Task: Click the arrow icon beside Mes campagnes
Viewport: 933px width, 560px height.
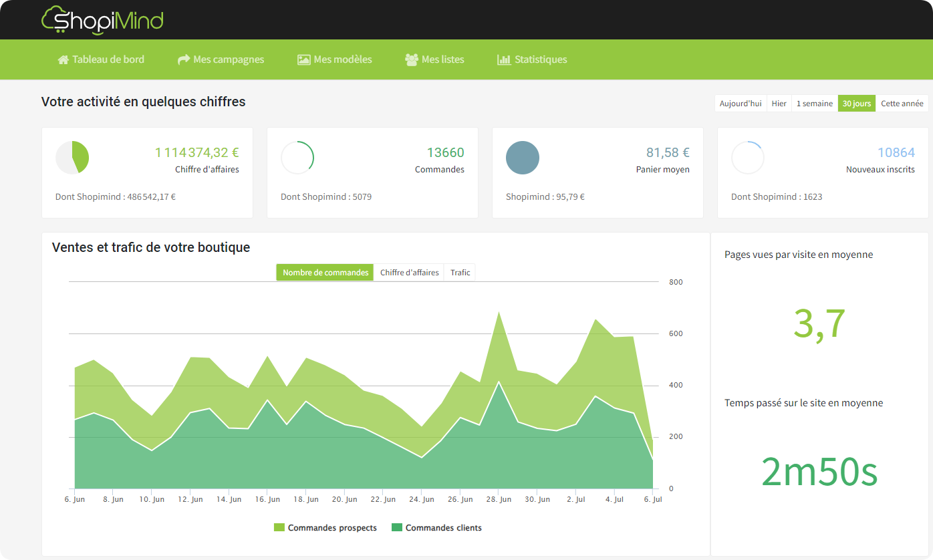Action: 184,59
